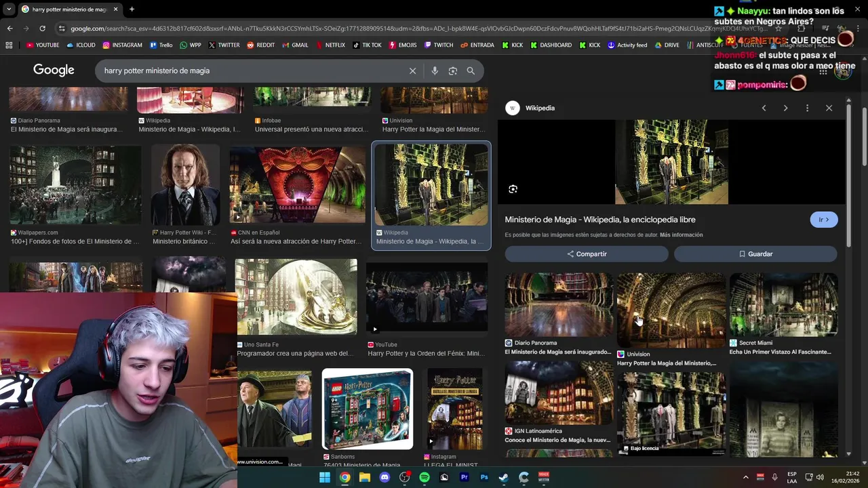Open File Explorer from taskbar
The height and width of the screenshot is (488, 868).
click(365, 477)
